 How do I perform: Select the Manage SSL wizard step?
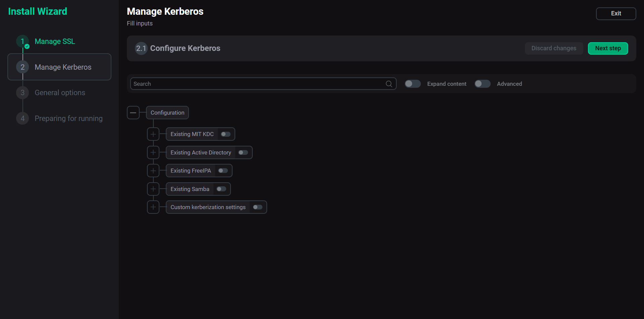(54, 41)
